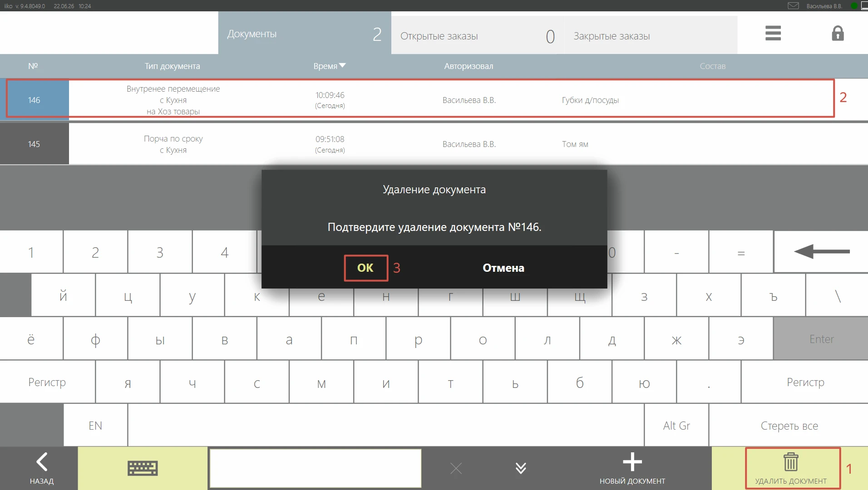Clear the search field with the X icon
Image resolution: width=868 pixels, height=490 pixels.
(456, 468)
